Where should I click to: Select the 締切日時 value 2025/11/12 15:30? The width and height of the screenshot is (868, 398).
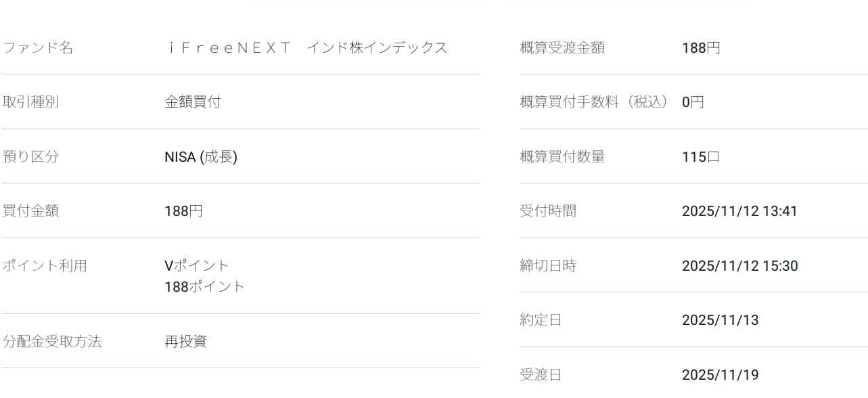[x=739, y=266]
